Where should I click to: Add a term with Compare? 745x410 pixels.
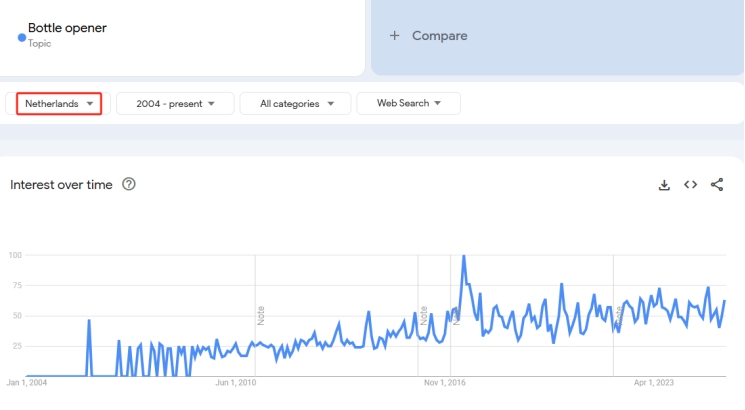point(439,36)
